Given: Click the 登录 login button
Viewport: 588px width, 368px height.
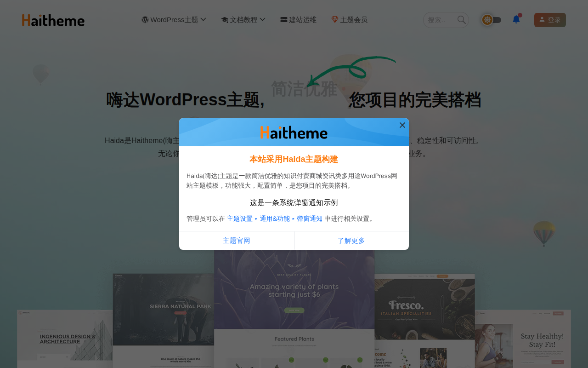Looking at the screenshot, I should click(x=550, y=20).
